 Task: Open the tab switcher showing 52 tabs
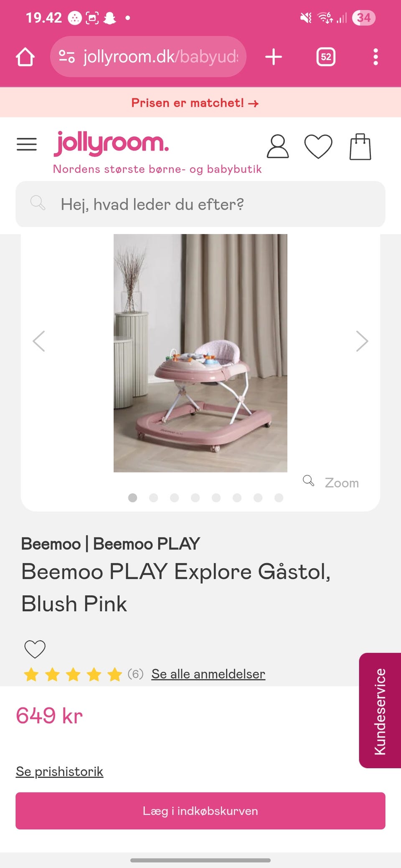point(326,57)
